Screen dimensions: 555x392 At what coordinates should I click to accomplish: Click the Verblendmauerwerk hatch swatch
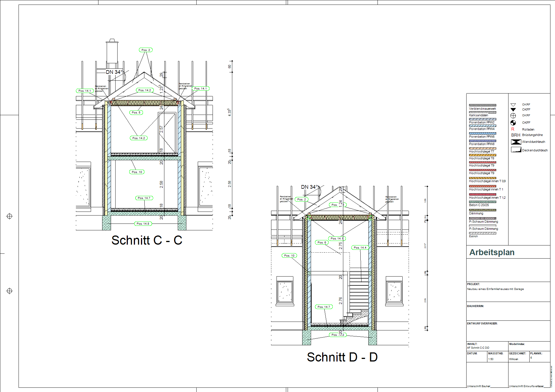click(483, 105)
